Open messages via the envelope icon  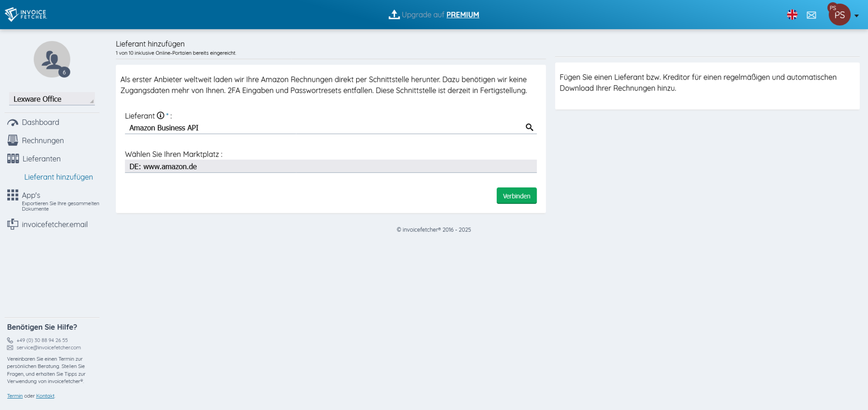click(x=811, y=15)
